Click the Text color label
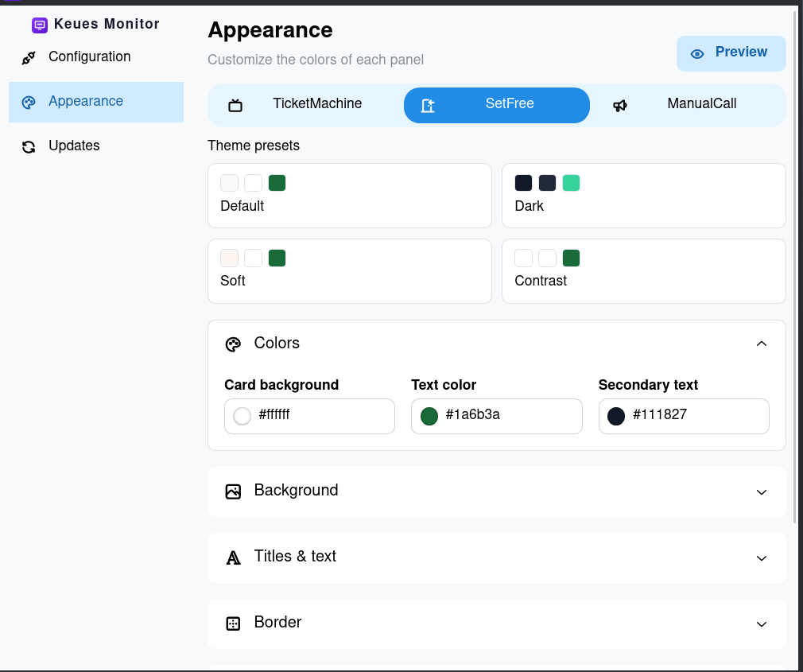Viewport: 803px width, 672px height. pyautogui.click(x=444, y=385)
